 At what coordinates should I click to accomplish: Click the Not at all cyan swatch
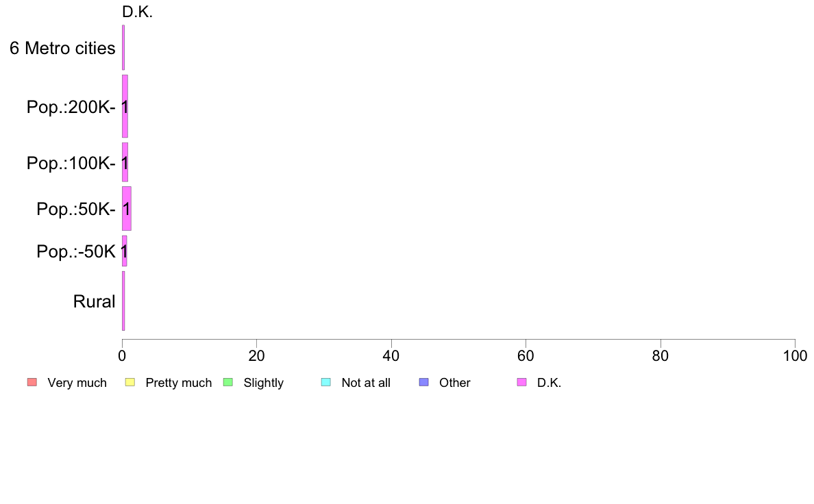tap(326, 383)
